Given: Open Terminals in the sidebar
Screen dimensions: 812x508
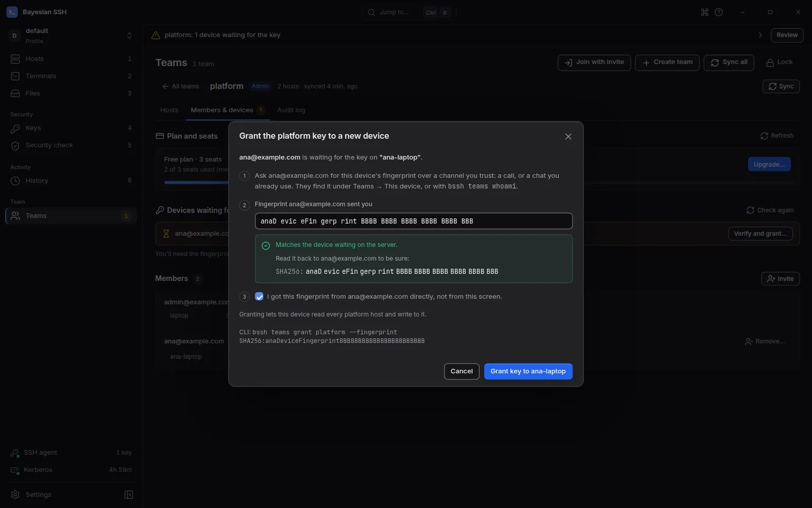Looking at the screenshot, I should [x=71, y=76].
